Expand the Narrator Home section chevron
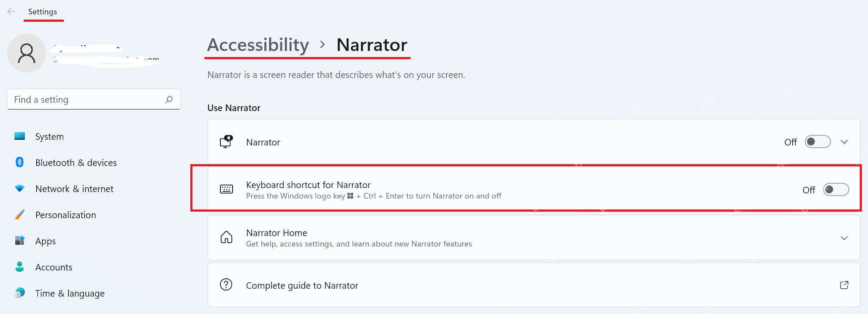868x314 pixels. 844,238
